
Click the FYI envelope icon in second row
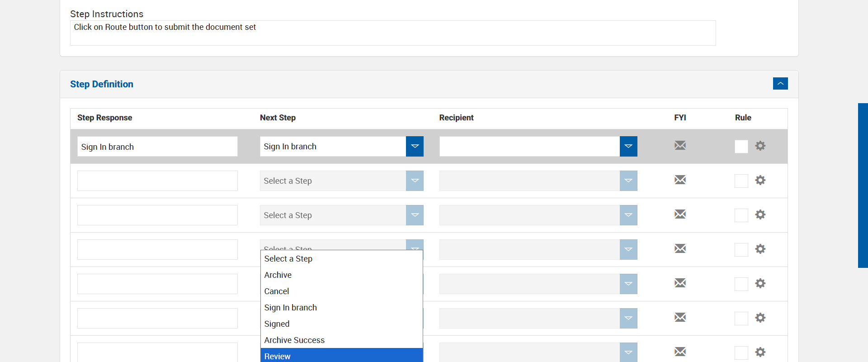coord(680,180)
